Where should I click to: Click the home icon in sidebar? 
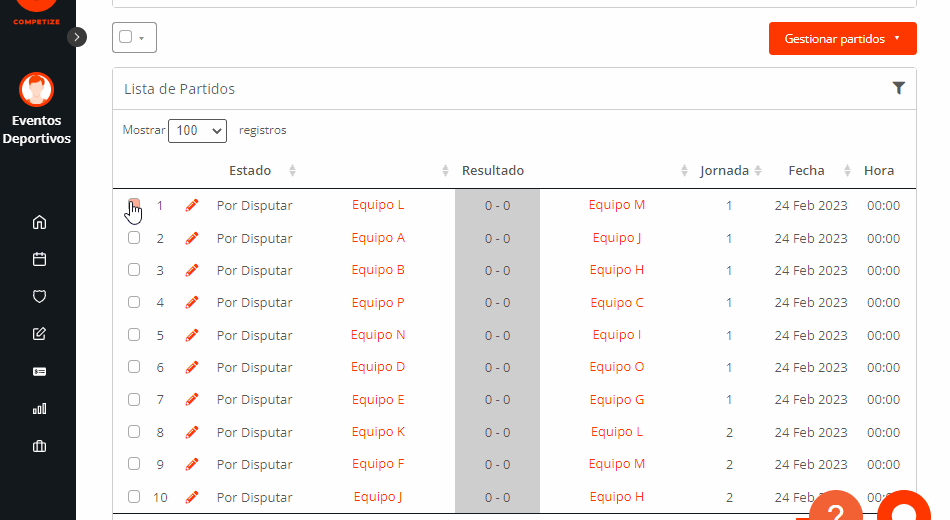tap(40, 222)
